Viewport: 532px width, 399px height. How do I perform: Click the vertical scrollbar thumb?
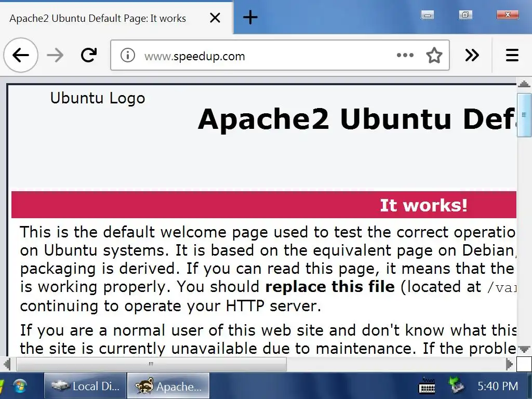click(x=524, y=115)
